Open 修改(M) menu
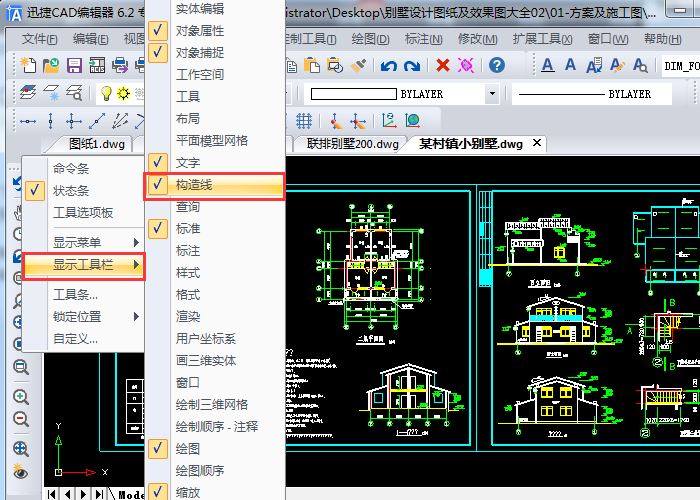 pos(477,39)
